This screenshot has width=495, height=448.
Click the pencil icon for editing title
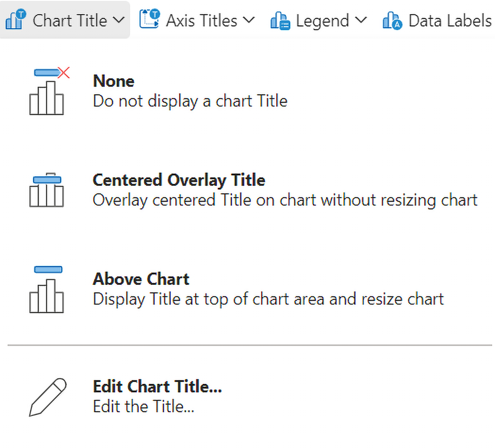(48, 397)
